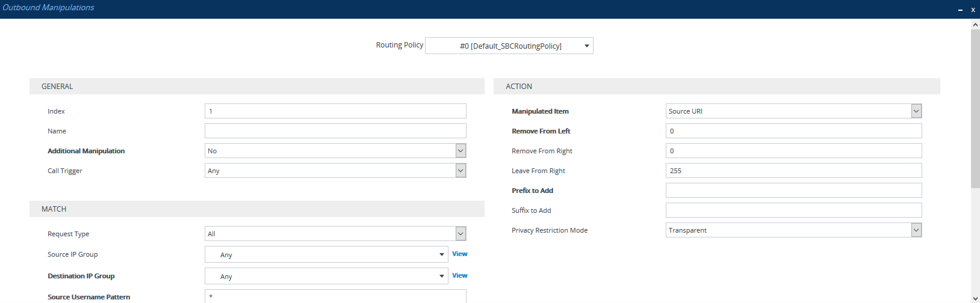
Task: Click the Remove From Right field
Action: click(x=793, y=151)
